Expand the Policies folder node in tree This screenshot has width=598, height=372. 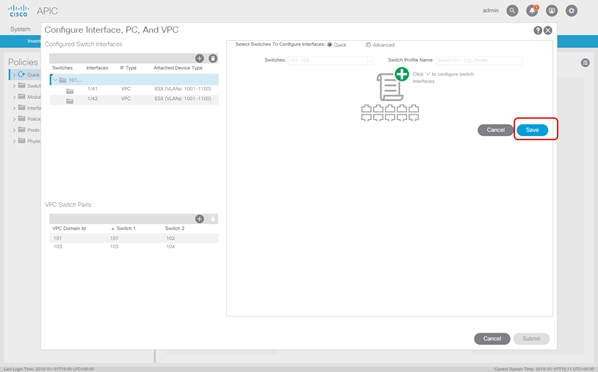coord(14,119)
